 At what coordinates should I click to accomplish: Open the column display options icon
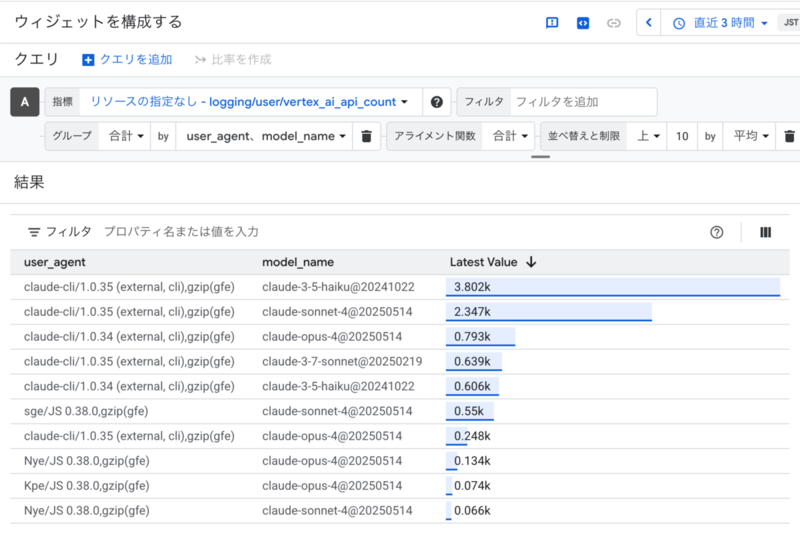tap(765, 233)
